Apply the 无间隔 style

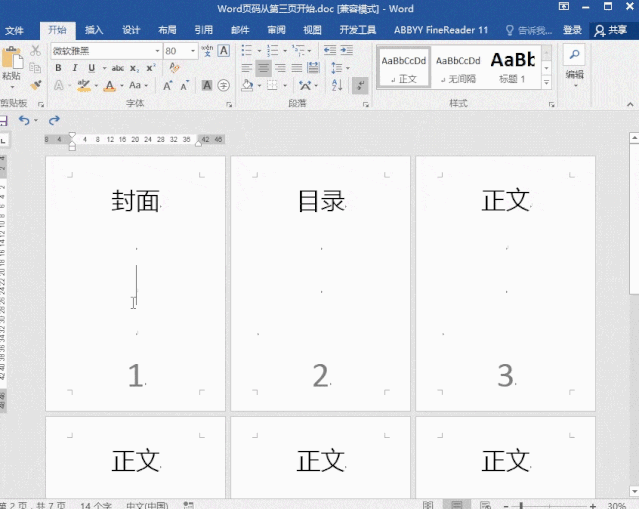click(458, 68)
